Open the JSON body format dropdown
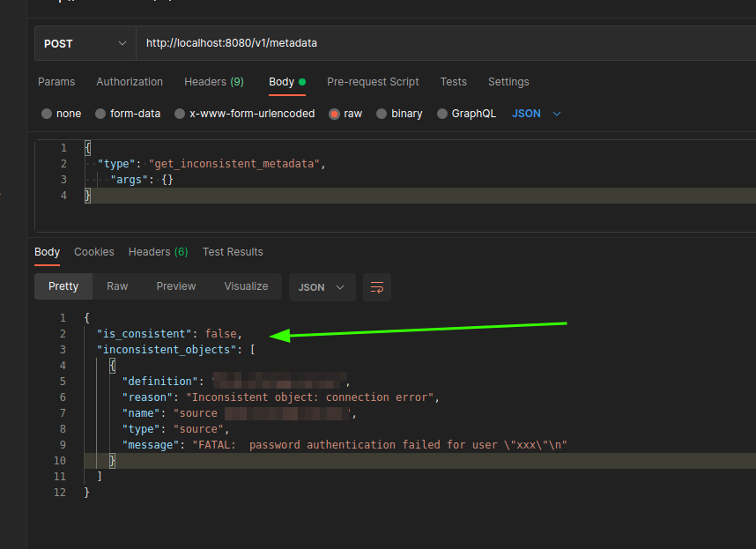Image resolution: width=756 pixels, height=549 pixels. pyautogui.click(x=535, y=113)
